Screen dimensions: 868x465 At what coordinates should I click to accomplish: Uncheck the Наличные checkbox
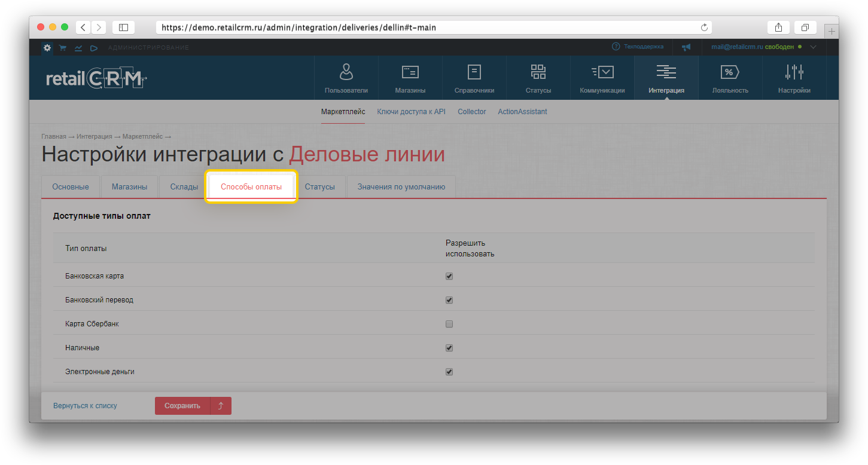tap(449, 348)
